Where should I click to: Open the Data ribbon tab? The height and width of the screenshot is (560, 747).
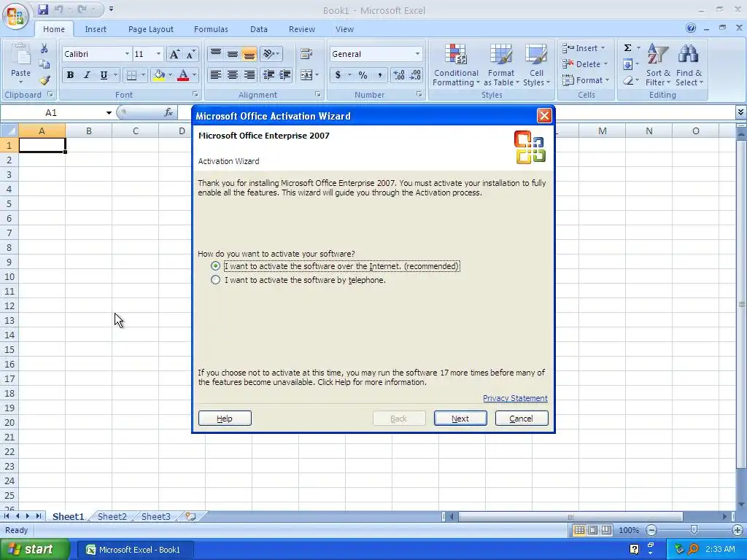pyautogui.click(x=259, y=29)
